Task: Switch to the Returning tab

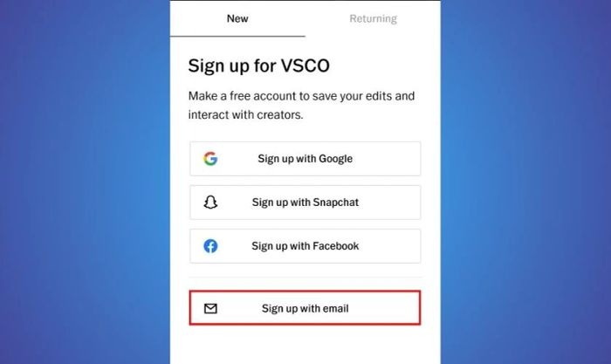Action: point(373,18)
